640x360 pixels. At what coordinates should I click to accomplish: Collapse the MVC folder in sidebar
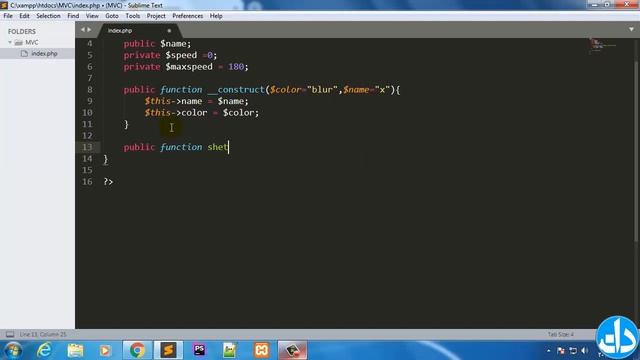(x=10, y=42)
